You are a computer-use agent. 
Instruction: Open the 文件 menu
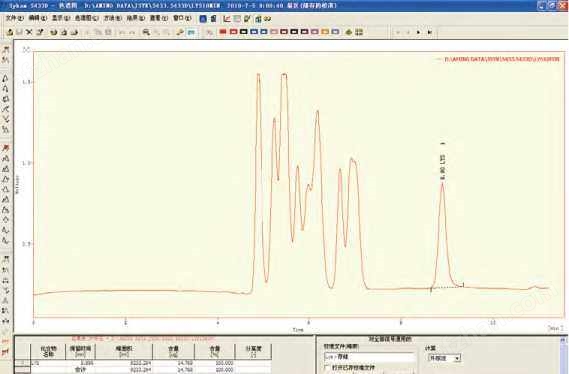15,18
